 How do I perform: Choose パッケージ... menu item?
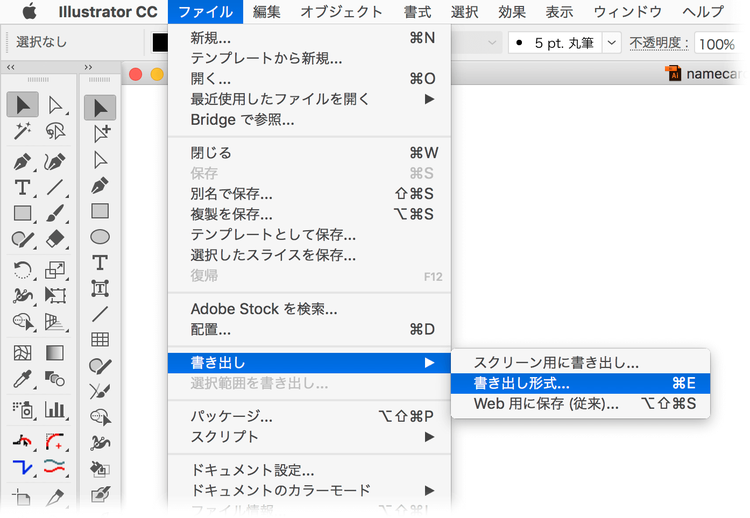click(309, 416)
